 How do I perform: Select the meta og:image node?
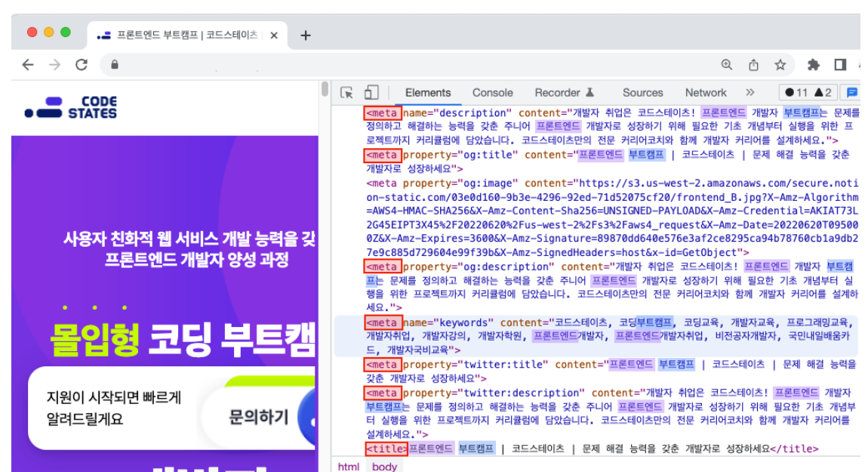tap(611, 217)
